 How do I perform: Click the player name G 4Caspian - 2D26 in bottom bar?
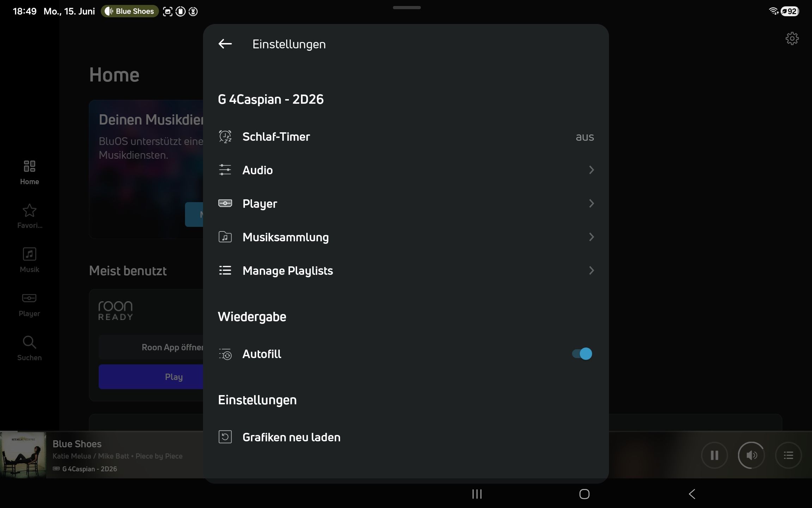coord(90,469)
